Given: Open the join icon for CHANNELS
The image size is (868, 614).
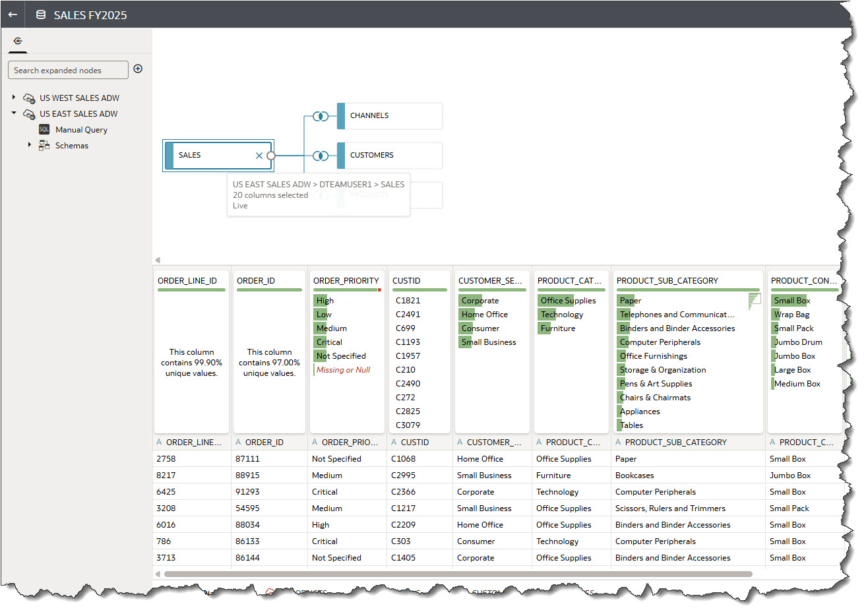Looking at the screenshot, I should [321, 116].
